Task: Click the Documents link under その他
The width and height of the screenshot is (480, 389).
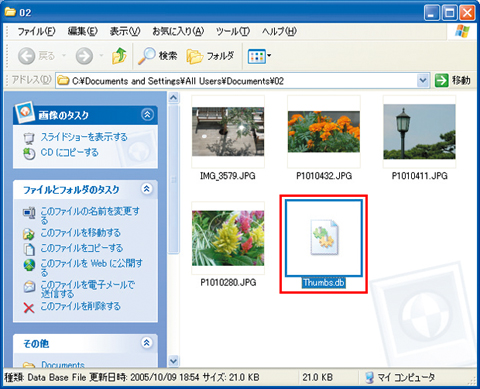Action: pos(63,365)
